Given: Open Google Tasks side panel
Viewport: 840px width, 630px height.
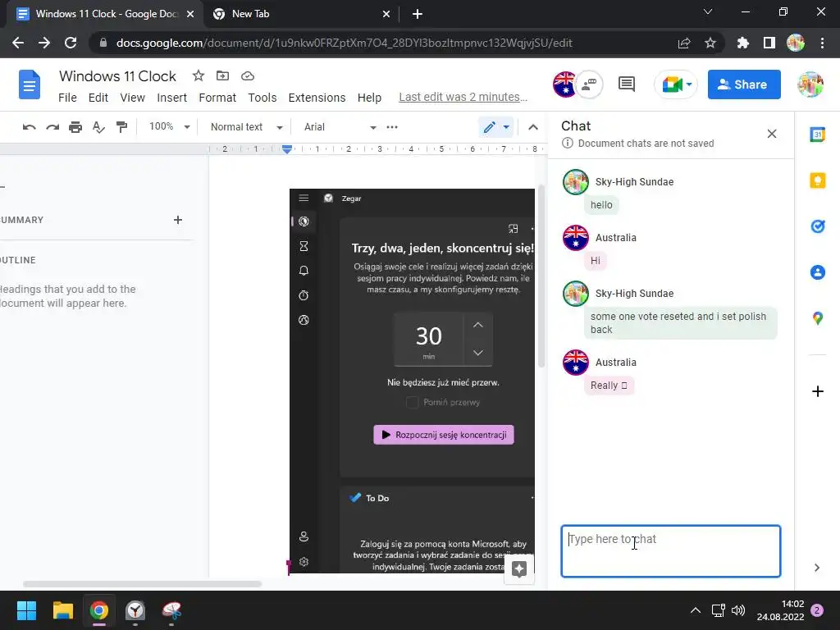Looking at the screenshot, I should point(818,226).
